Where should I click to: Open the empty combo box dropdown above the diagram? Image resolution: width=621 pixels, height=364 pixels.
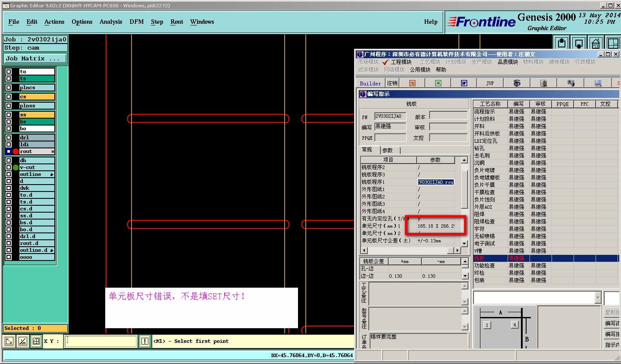(598, 298)
